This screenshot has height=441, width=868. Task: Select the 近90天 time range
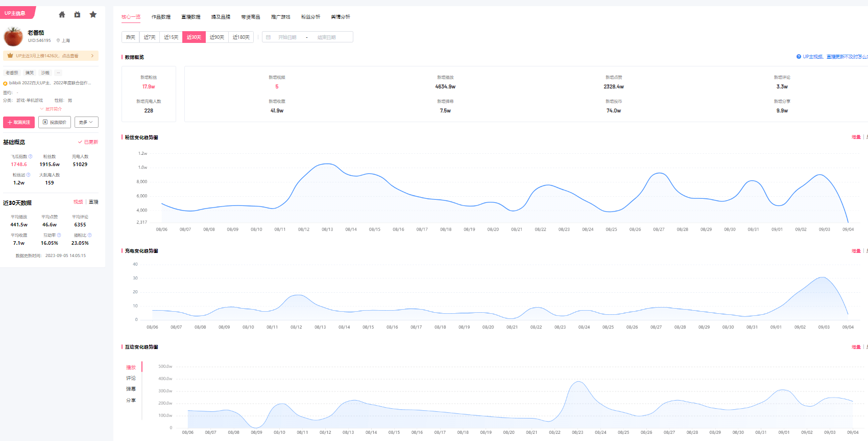click(x=217, y=37)
